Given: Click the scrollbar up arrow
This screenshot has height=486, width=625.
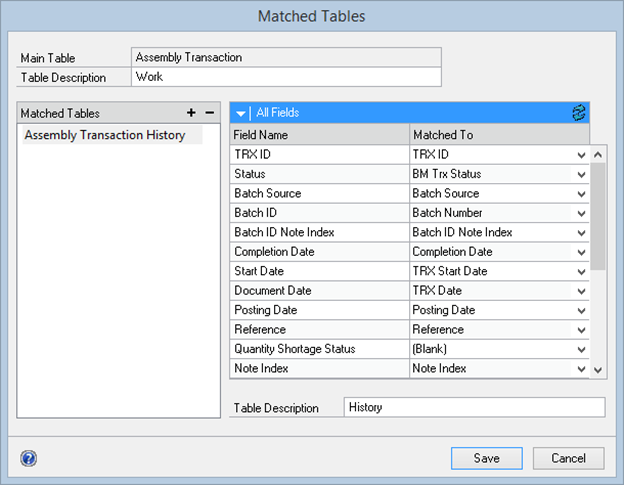Looking at the screenshot, I should tap(598, 155).
